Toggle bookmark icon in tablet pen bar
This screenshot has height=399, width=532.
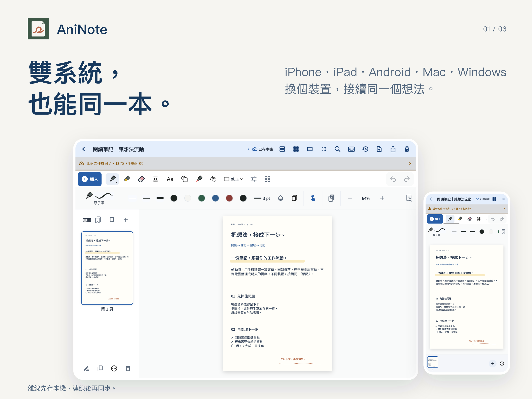click(x=294, y=198)
